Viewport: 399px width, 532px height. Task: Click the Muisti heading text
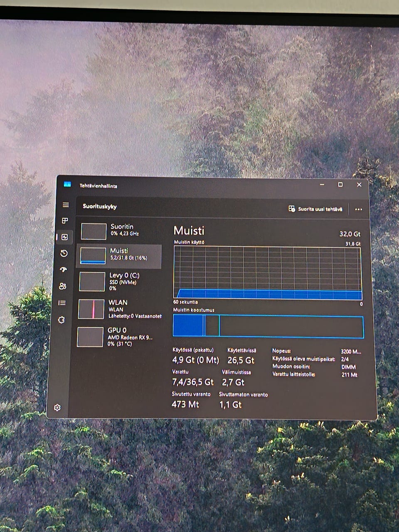coord(189,231)
